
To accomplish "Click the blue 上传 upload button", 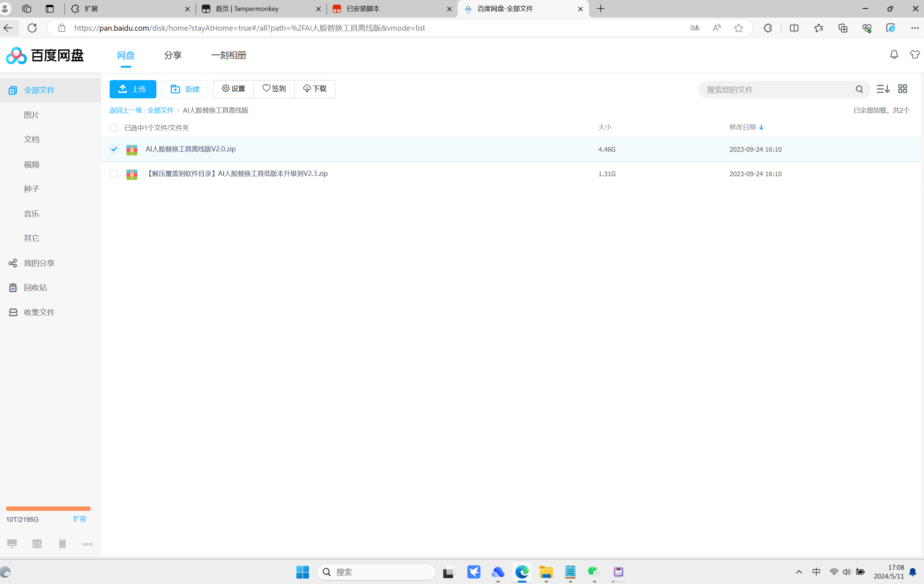I will [x=133, y=89].
